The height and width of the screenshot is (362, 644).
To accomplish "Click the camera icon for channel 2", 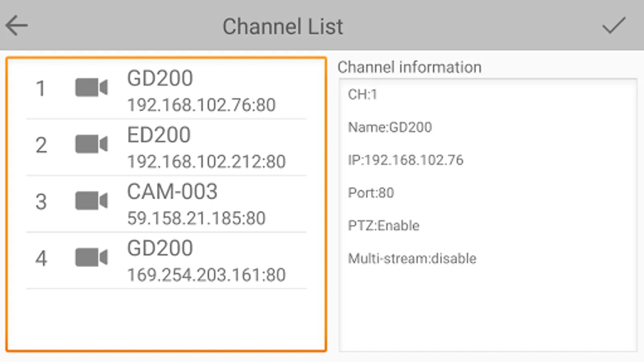I will tap(92, 144).
